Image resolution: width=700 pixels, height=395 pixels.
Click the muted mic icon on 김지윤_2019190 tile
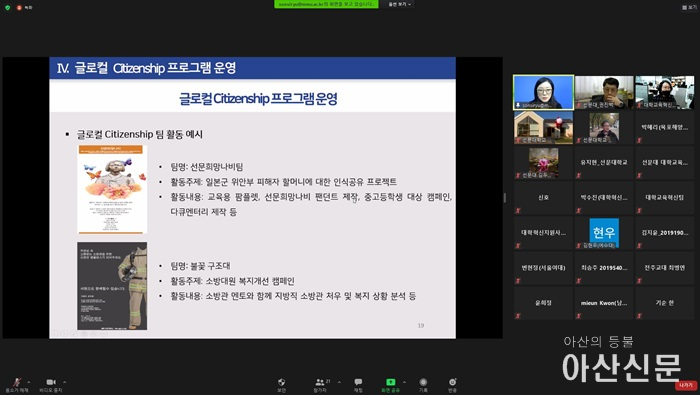640,245
